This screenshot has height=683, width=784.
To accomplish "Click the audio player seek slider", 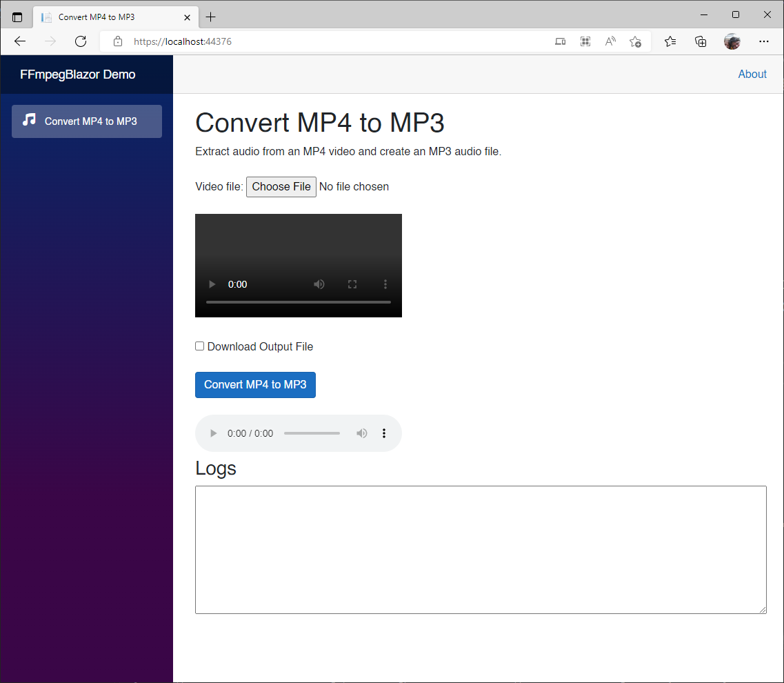I will tap(312, 433).
